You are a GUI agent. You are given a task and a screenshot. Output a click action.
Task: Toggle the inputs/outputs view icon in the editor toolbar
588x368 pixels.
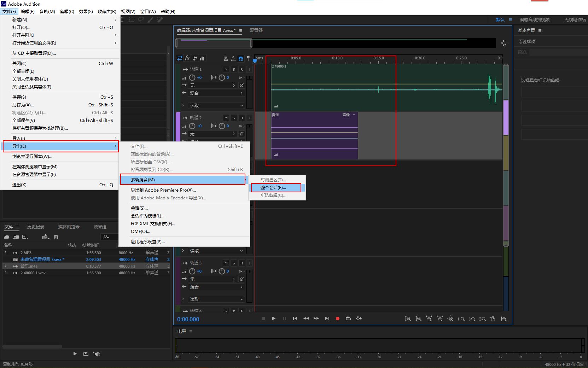coord(180,58)
